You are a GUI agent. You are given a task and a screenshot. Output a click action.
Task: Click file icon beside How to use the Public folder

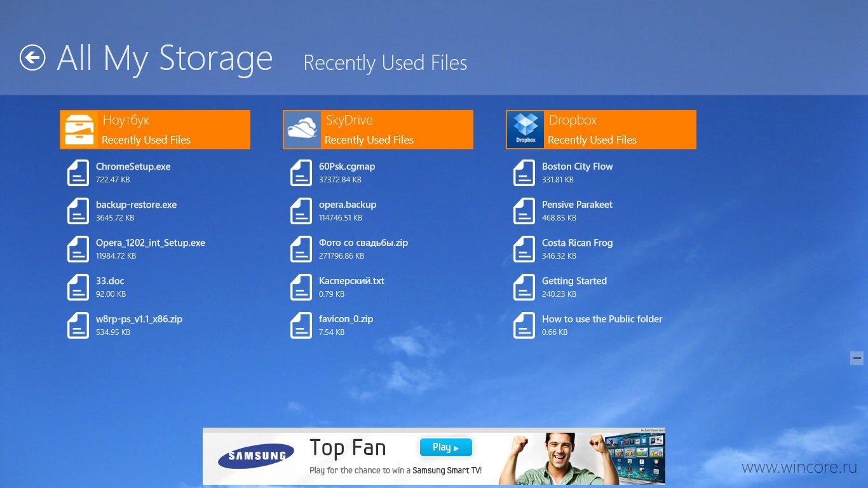tap(524, 325)
